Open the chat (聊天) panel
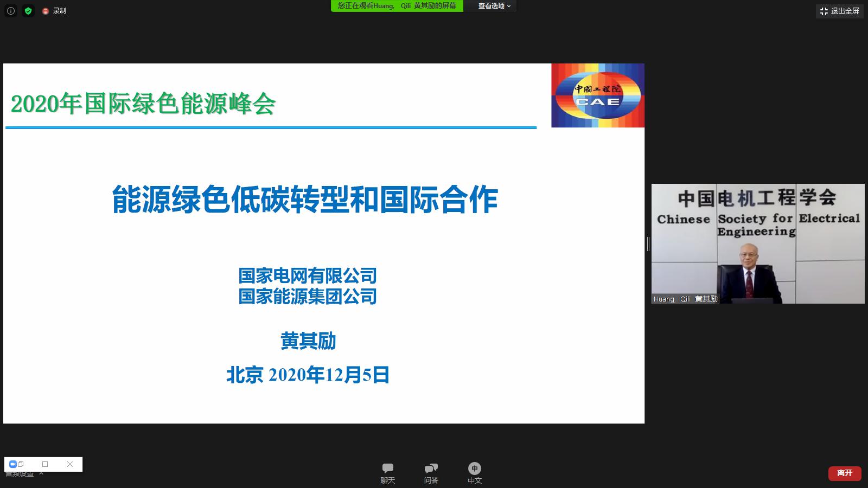Screen dimensions: 868x488 (387, 473)
